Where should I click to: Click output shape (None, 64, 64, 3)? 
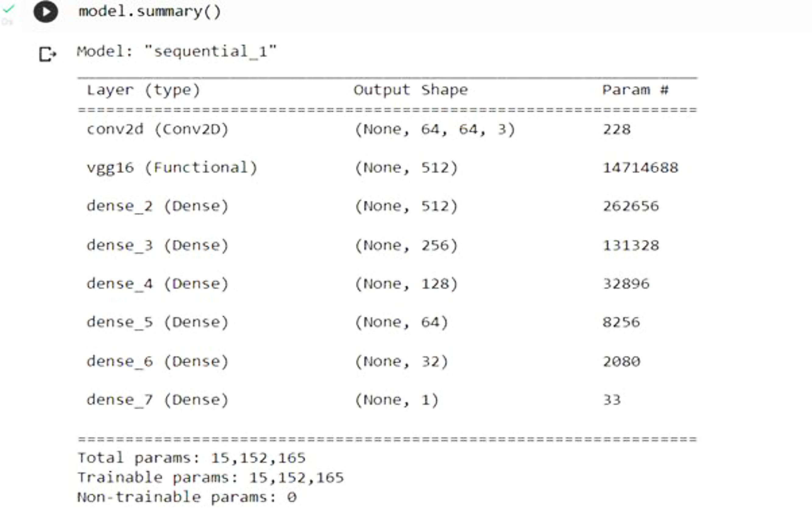(x=435, y=130)
